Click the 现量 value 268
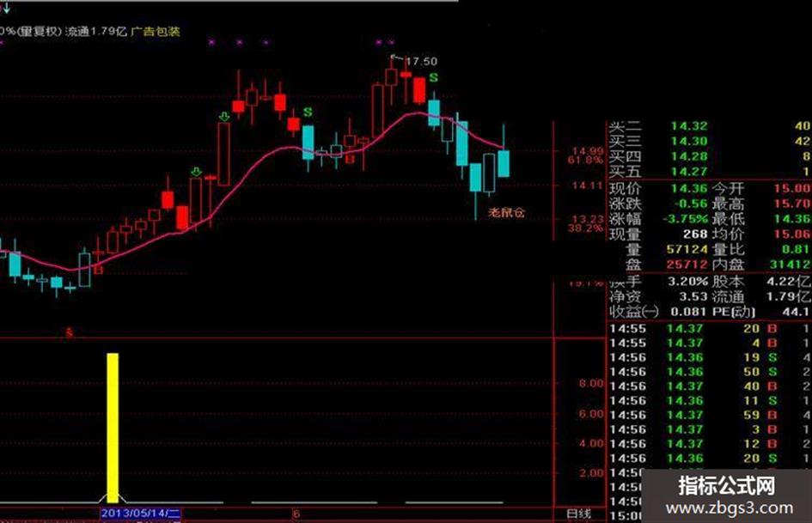The height and width of the screenshot is (523, 812). [x=695, y=234]
